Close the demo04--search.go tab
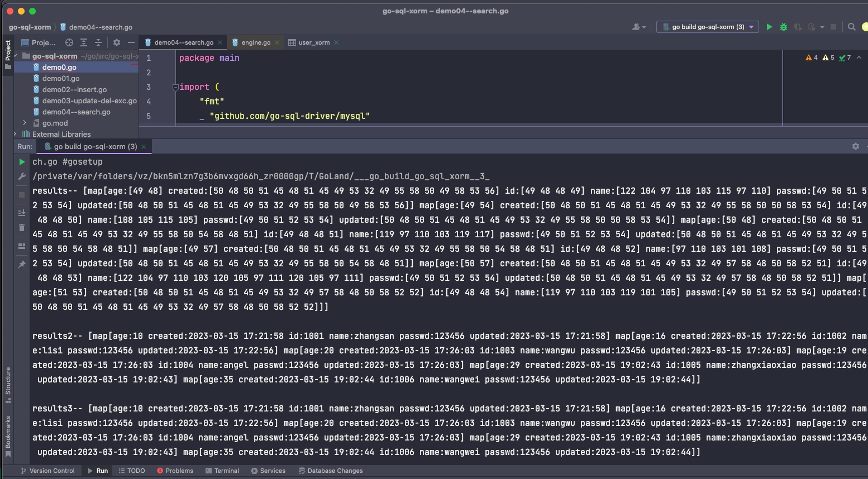 coord(220,42)
